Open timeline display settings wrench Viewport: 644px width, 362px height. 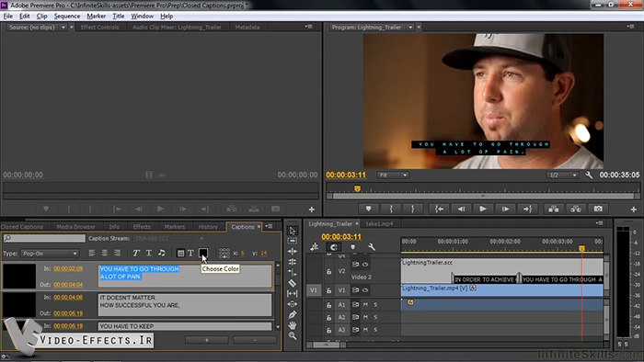[372, 247]
